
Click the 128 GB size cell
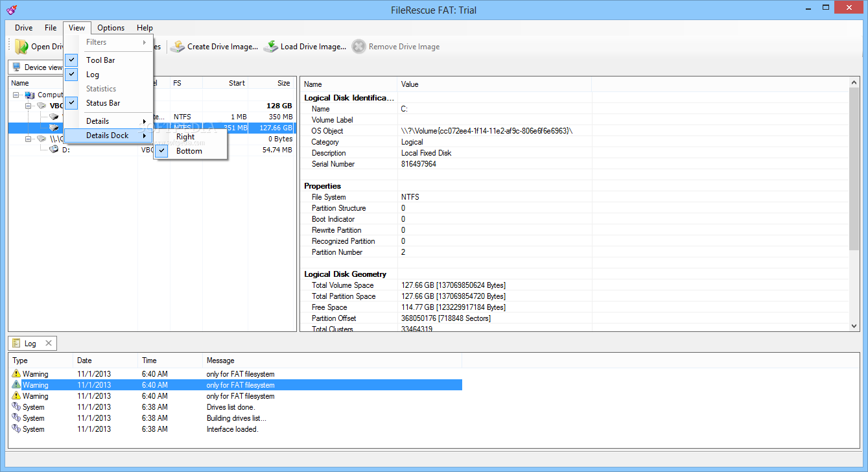click(279, 106)
